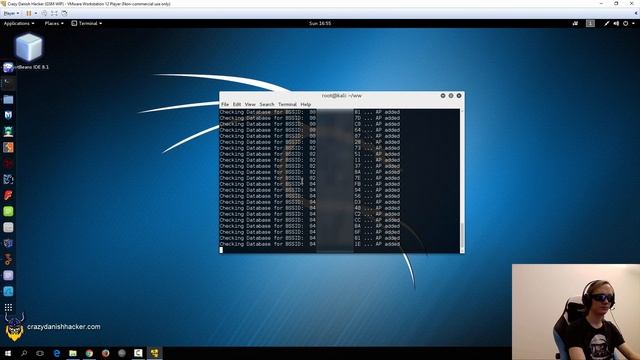Open the Terminal menu in terminal window
This screenshot has height=360, width=640.
tap(287, 104)
